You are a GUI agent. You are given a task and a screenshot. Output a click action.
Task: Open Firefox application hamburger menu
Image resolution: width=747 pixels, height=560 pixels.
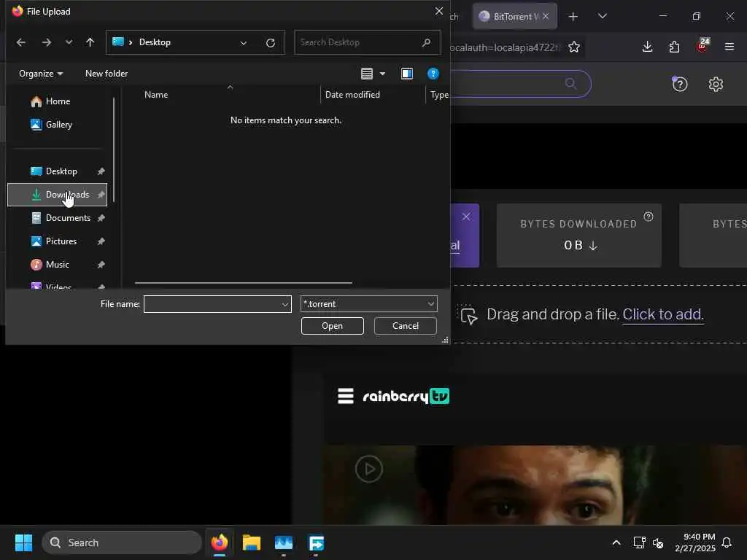(x=729, y=47)
